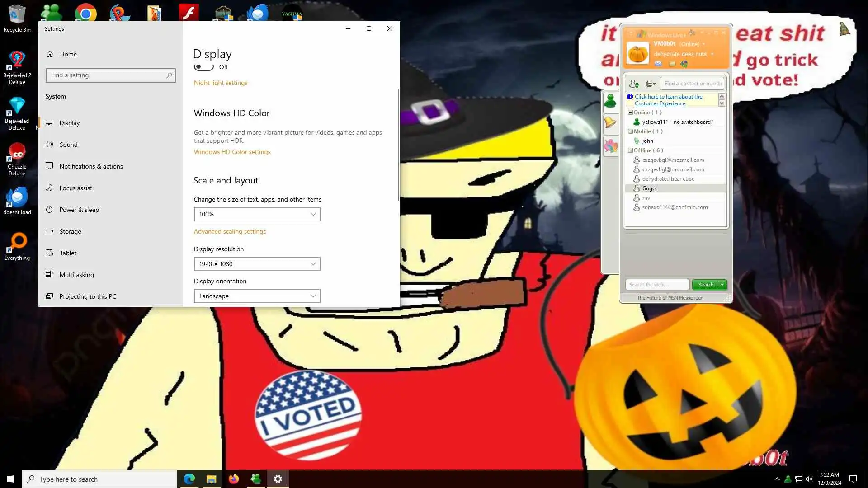The width and height of the screenshot is (868, 488).
Task: Open Power & sleep settings section
Action: pyautogui.click(x=79, y=210)
